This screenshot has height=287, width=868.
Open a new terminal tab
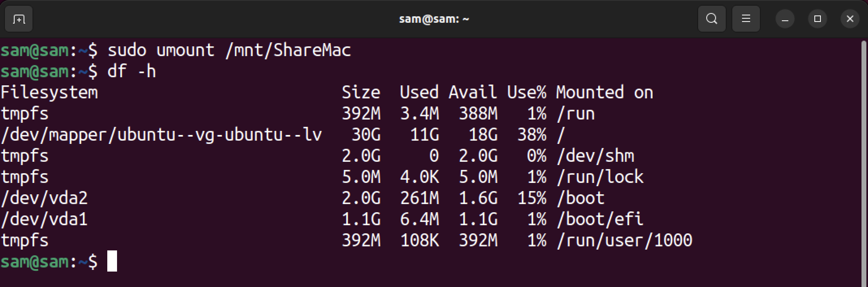click(x=19, y=19)
